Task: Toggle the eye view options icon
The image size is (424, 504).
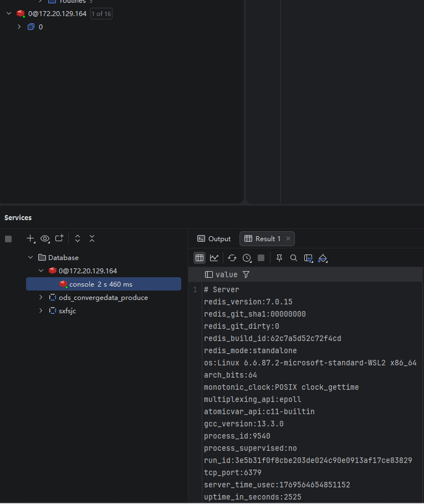Action: 45,238
